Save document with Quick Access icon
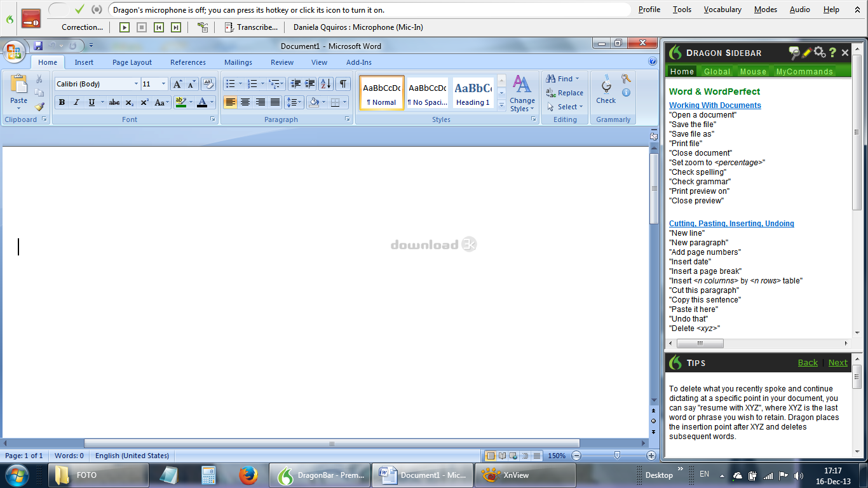 click(x=38, y=46)
